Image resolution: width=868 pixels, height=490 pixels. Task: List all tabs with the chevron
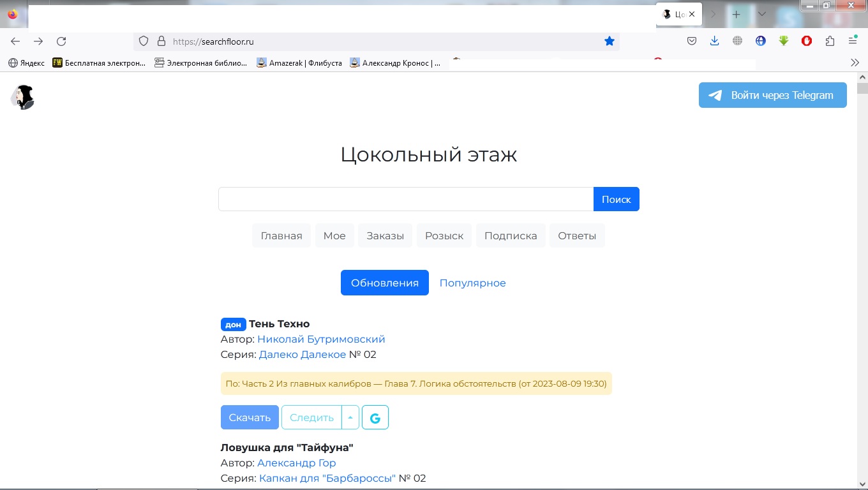pos(761,14)
